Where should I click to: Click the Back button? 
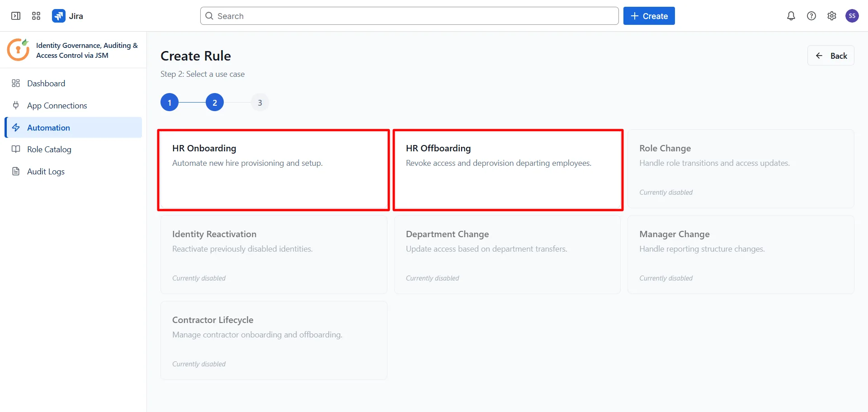tap(830, 56)
